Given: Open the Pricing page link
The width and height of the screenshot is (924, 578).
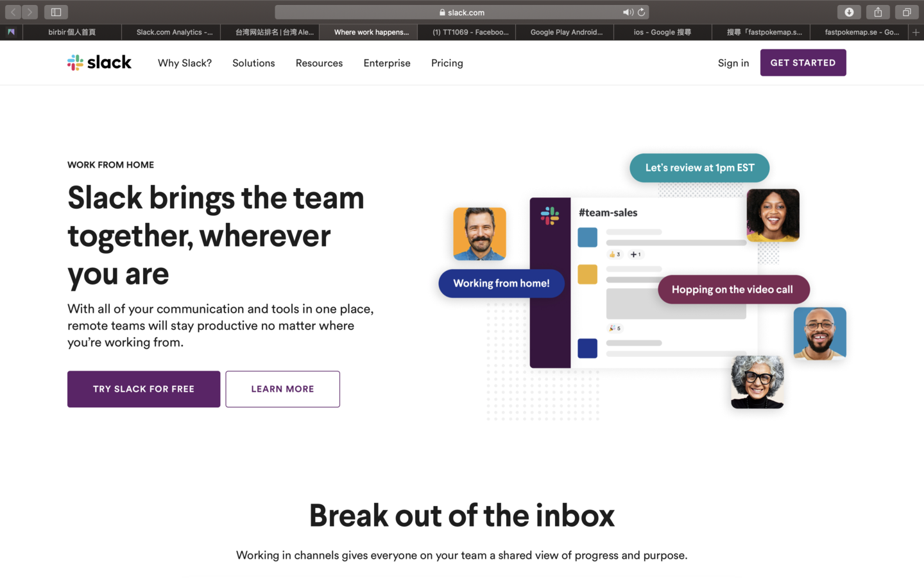Looking at the screenshot, I should point(447,63).
